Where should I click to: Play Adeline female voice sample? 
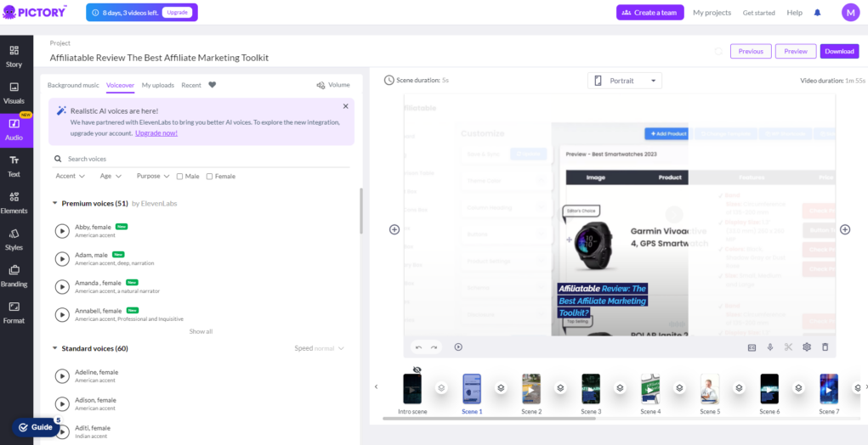tap(62, 376)
